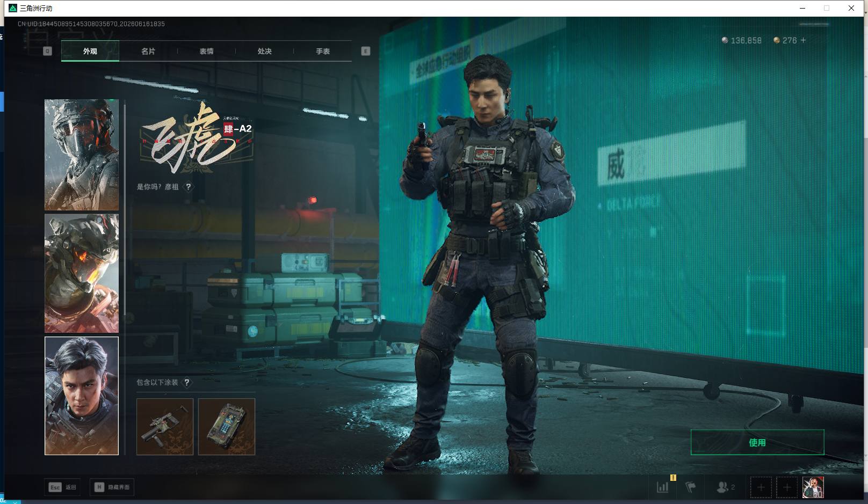
Task: Go to the 表情 tab
Action: point(206,52)
